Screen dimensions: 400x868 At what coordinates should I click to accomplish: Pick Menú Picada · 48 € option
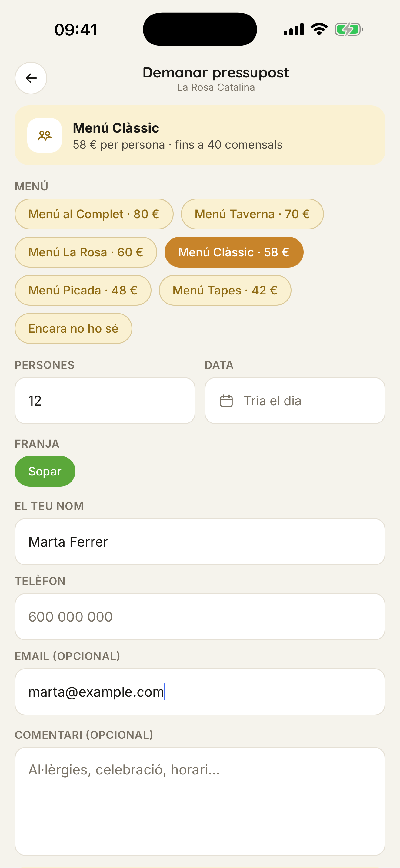tap(83, 291)
